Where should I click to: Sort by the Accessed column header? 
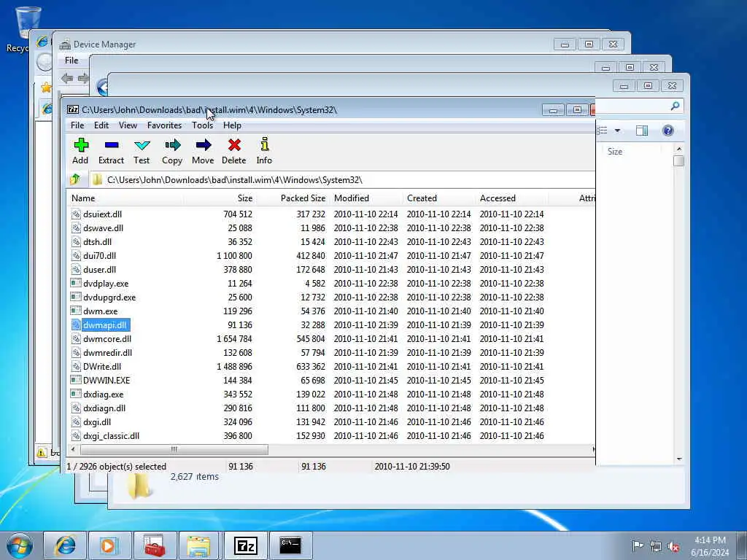coord(498,198)
